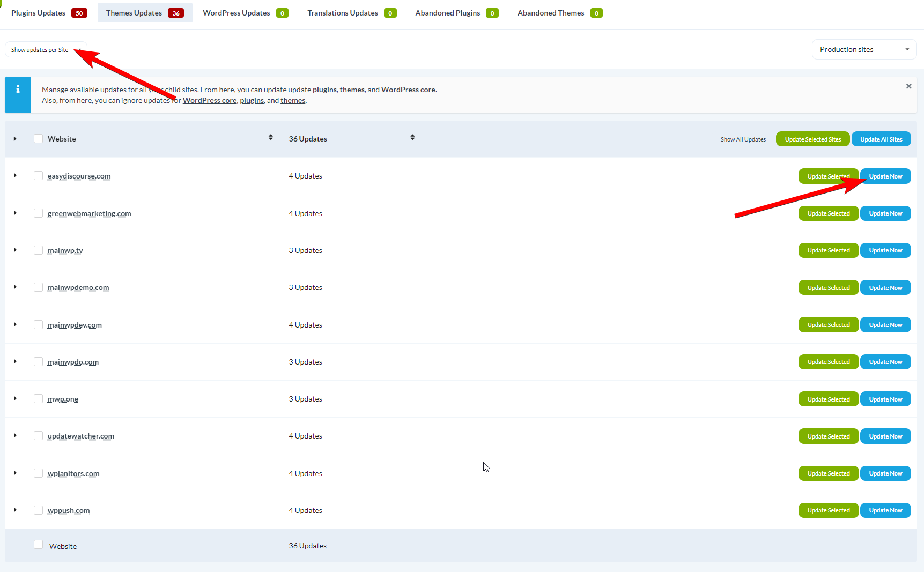
Task: Click Update Selected for mainwpdemo.com
Action: 828,287
